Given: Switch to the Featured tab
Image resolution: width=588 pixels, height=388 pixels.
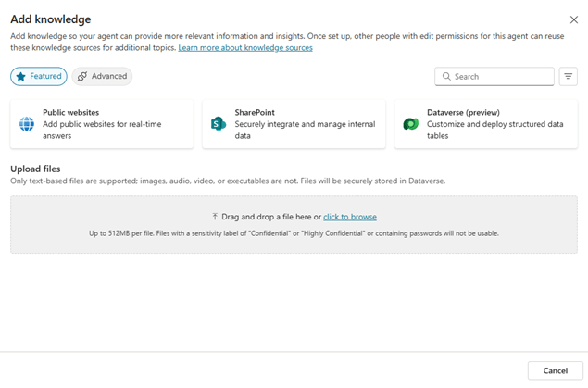Looking at the screenshot, I should 39,77.
